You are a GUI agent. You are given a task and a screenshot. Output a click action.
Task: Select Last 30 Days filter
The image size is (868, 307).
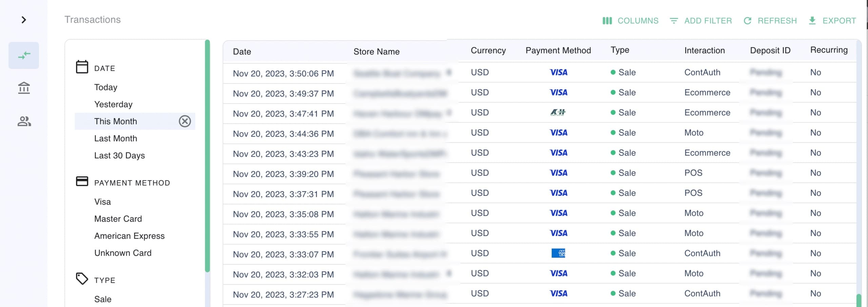tap(119, 156)
